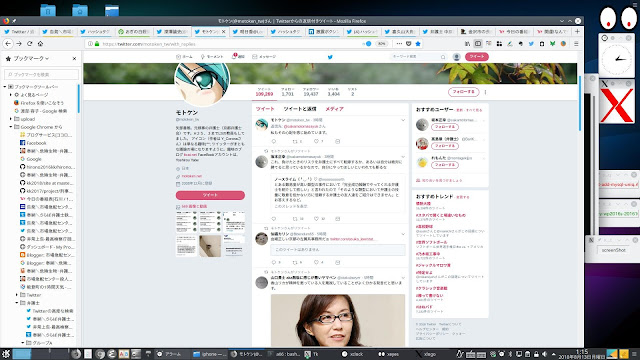
Task: Open the page actions three-dot menu
Action: pyautogui.click(x=399, y=44)
